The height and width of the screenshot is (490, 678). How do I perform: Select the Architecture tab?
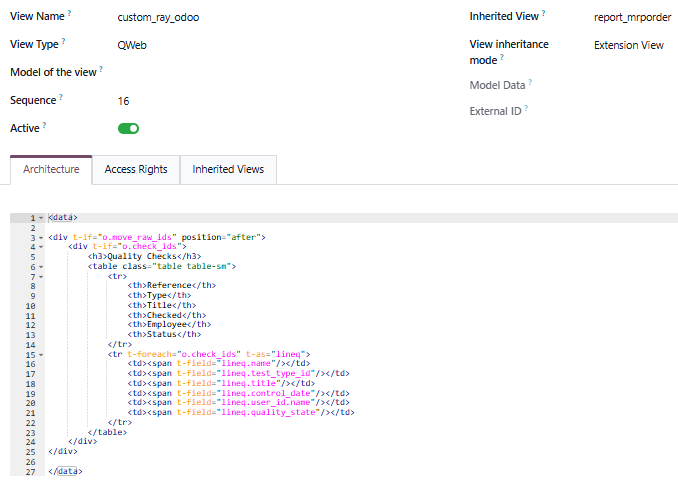tap(51, 170)
